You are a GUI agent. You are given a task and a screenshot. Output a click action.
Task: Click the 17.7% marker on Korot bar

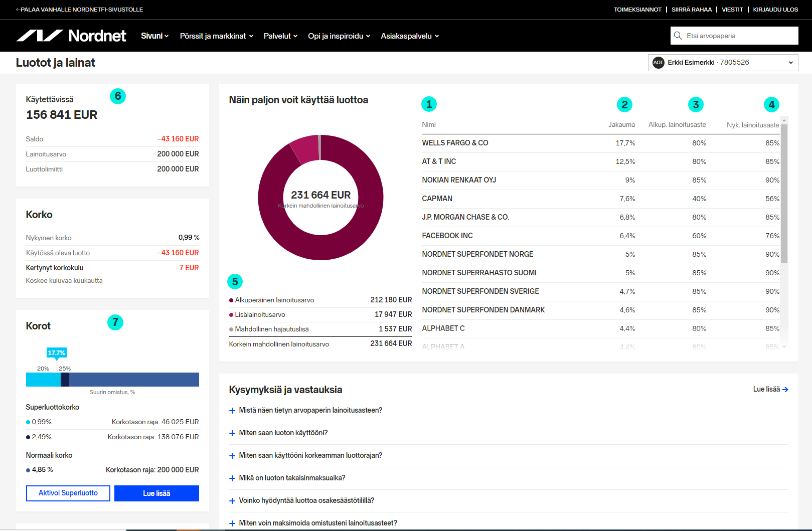coord(57,352)
